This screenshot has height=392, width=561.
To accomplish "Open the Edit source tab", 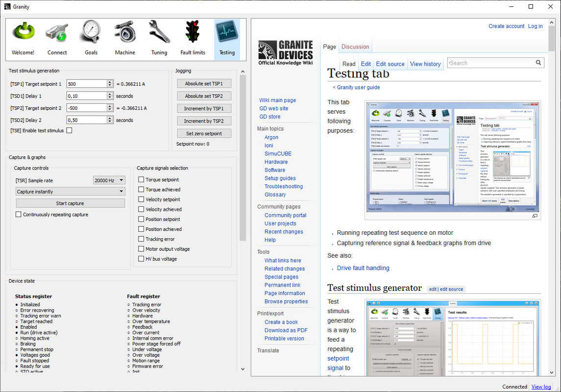I will [x=390, y=64].
